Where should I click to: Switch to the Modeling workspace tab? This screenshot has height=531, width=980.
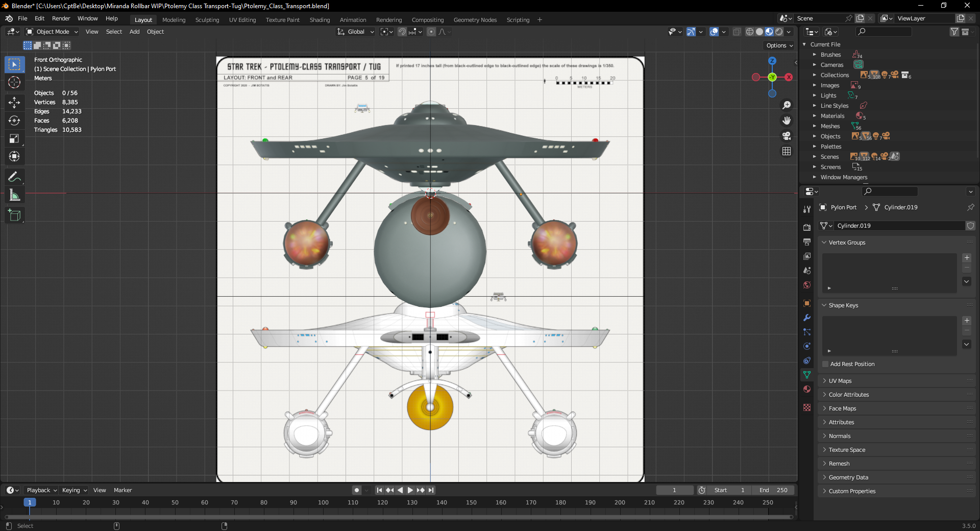[174, 20]
